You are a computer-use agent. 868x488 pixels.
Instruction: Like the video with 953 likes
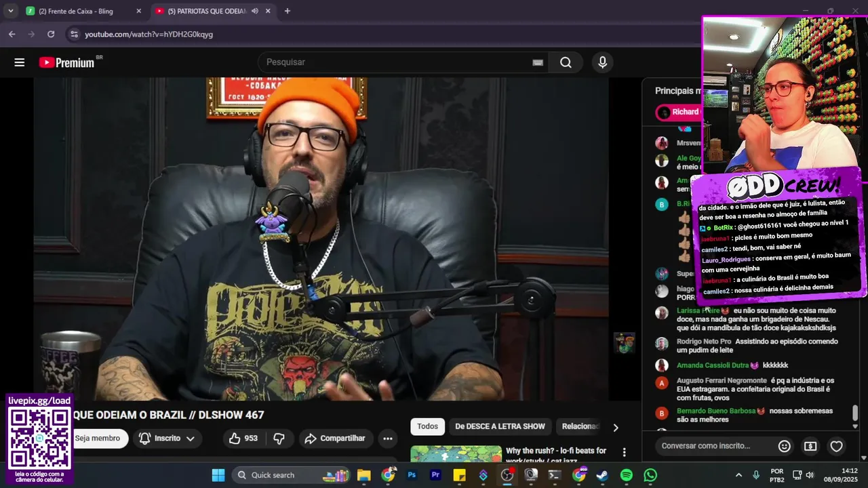pyautogui.click(x=243, y=439)
